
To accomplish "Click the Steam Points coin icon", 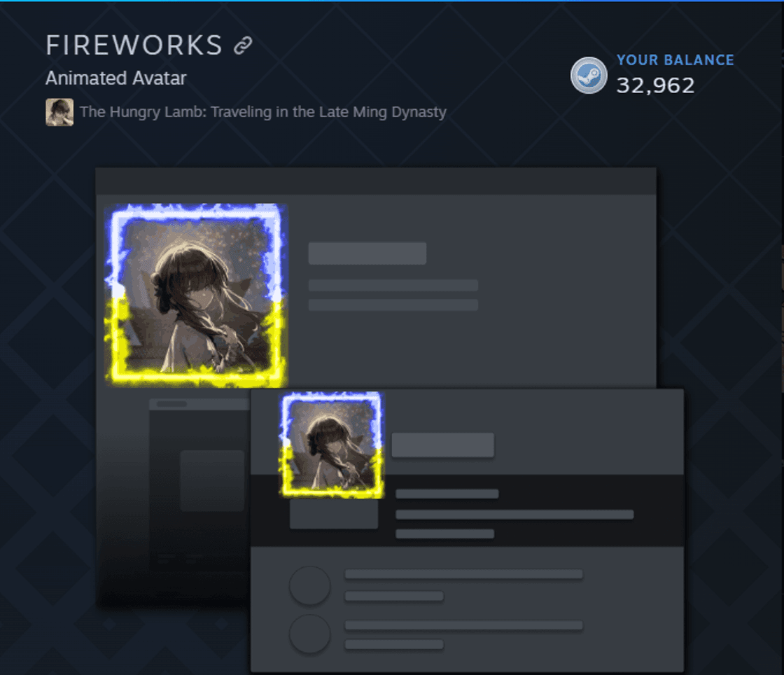I will (589, 76).
